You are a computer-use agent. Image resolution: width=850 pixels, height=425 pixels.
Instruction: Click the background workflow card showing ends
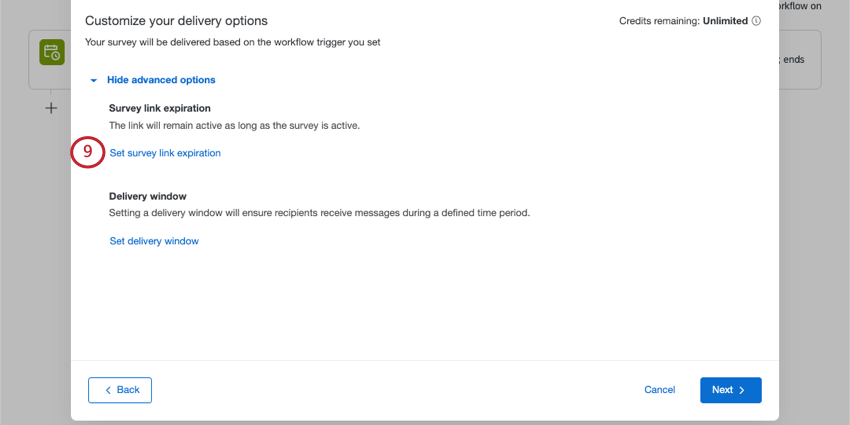tap(800, 59)
